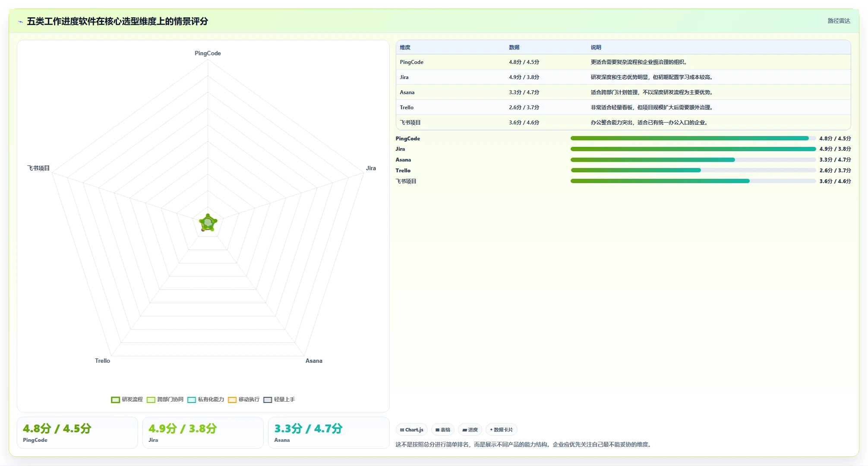The height and width of the screenshot is (466, 868).
Task: Click the PingCode progress bar
Action: [693, 138]
